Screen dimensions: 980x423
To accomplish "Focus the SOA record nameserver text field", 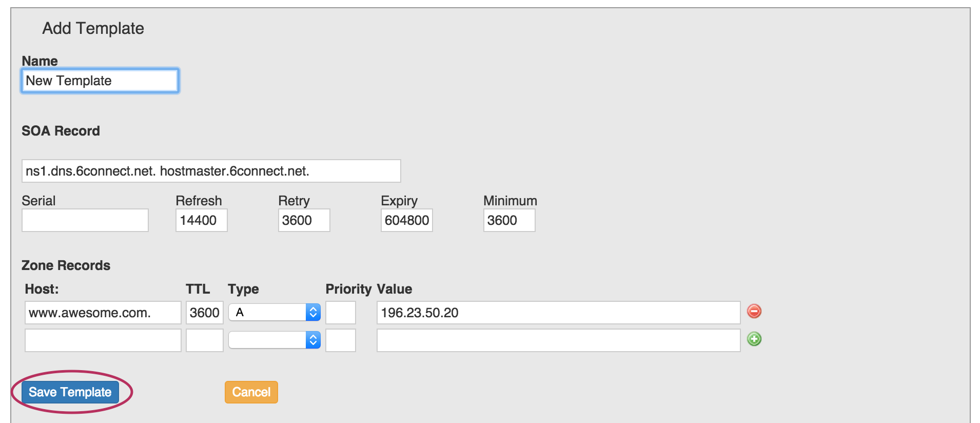I will tap(211, 171).
